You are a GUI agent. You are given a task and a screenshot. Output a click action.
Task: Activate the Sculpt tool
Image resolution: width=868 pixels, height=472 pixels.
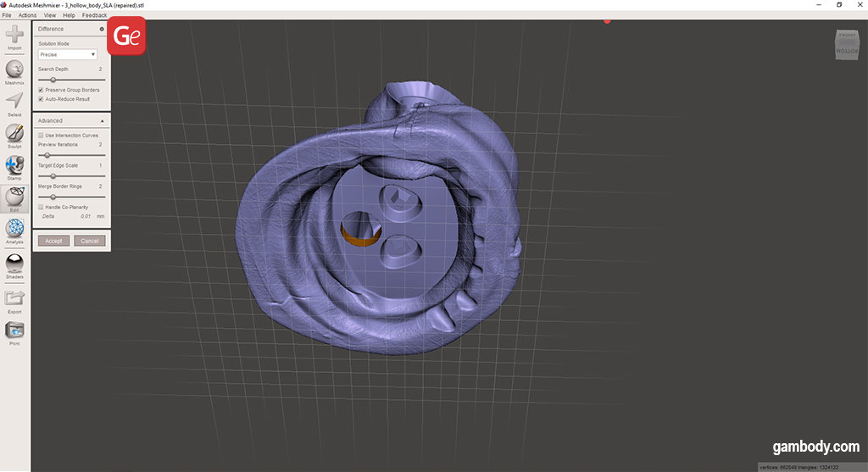(x=14, y=133)
